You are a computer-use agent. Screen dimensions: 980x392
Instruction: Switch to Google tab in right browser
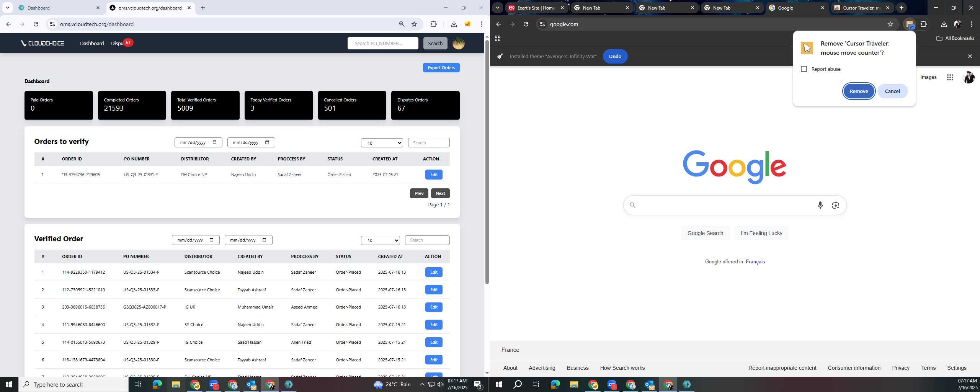(x=796, y=8)
